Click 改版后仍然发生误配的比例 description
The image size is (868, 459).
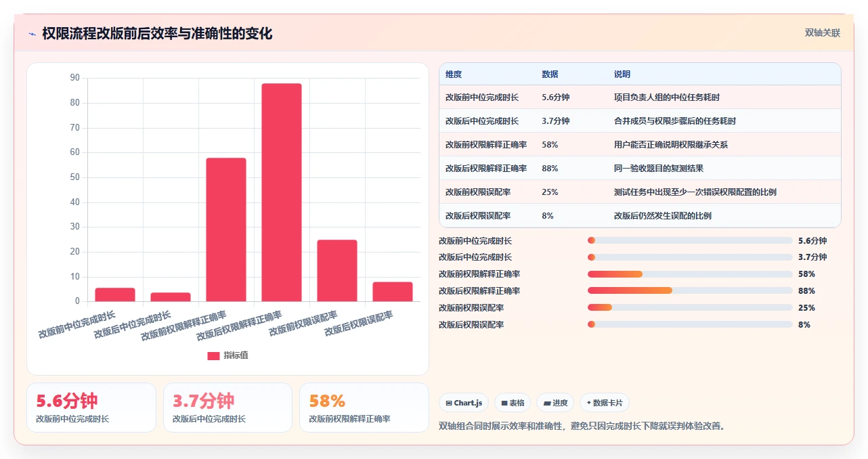(662, 216)
